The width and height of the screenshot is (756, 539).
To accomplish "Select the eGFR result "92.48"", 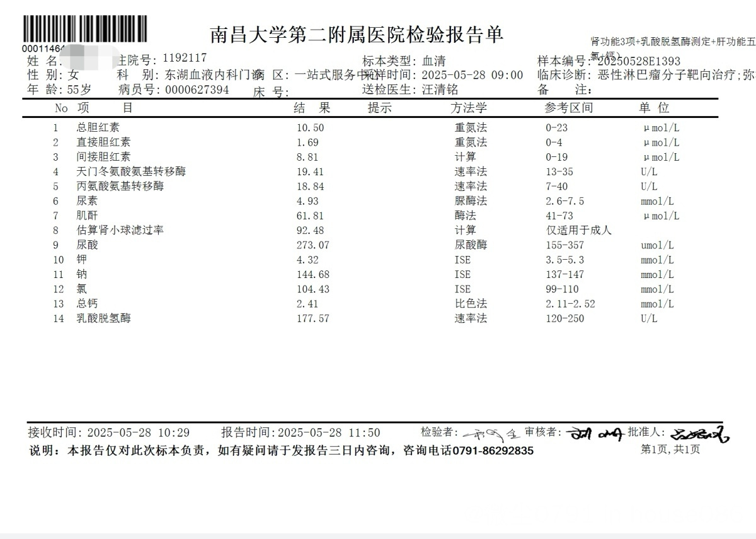I will click(x=311, y=230).
